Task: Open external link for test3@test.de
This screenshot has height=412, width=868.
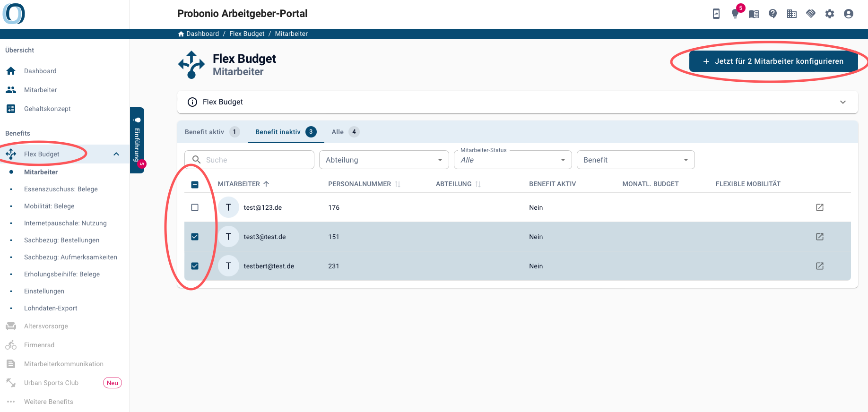Action: (x=820, y=237)
